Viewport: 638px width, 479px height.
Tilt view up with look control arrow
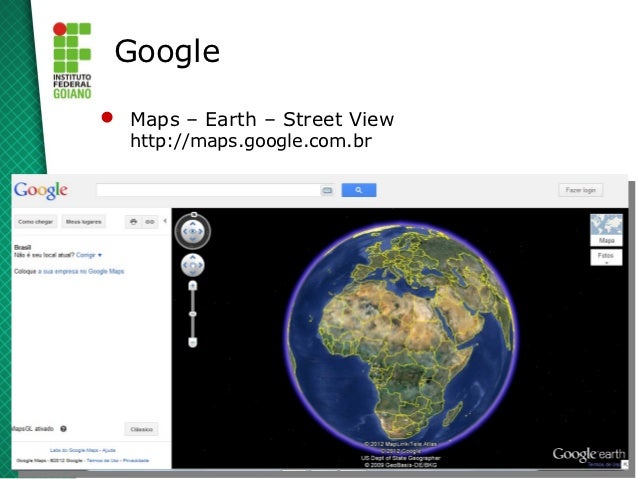(193, 223)
